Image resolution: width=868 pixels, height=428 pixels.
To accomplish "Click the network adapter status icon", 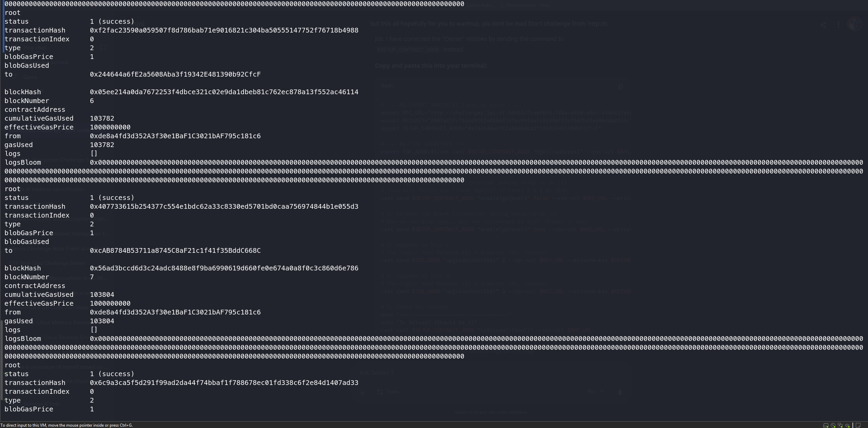I will point(840,425).
